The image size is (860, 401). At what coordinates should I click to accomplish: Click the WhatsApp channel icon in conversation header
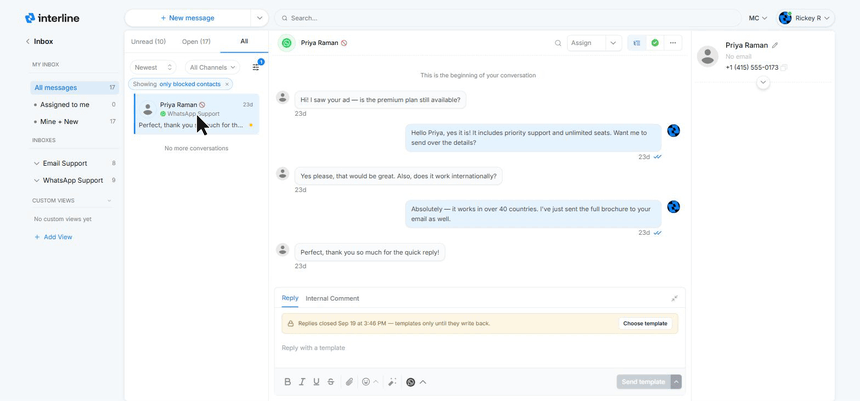click(x=286, y=43)
